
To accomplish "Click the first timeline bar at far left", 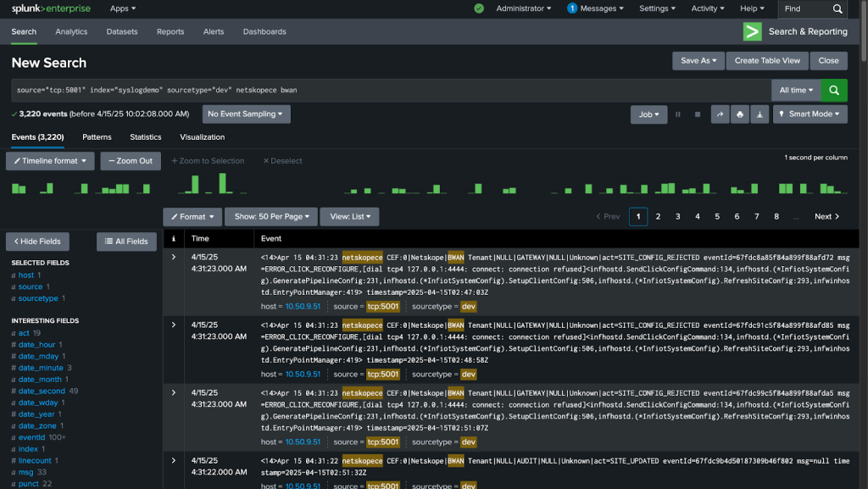I will (x=15, y=188).
